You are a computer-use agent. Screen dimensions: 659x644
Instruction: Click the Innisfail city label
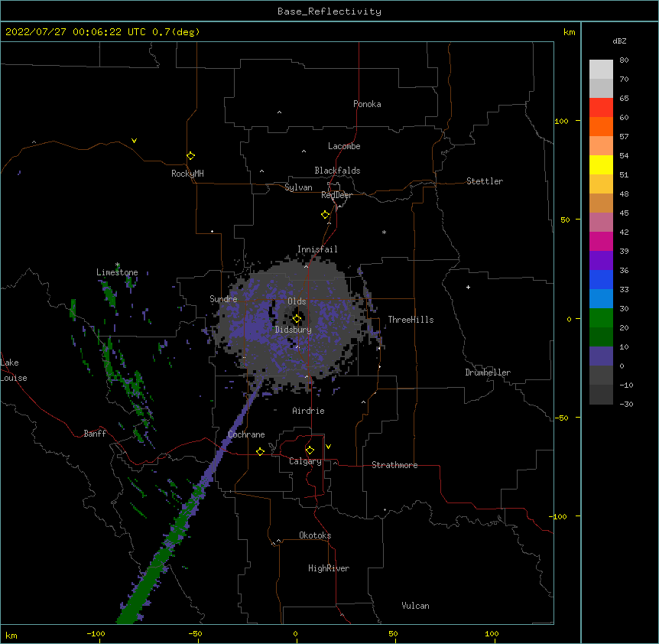pyautogui.click(x=317, y=249)
